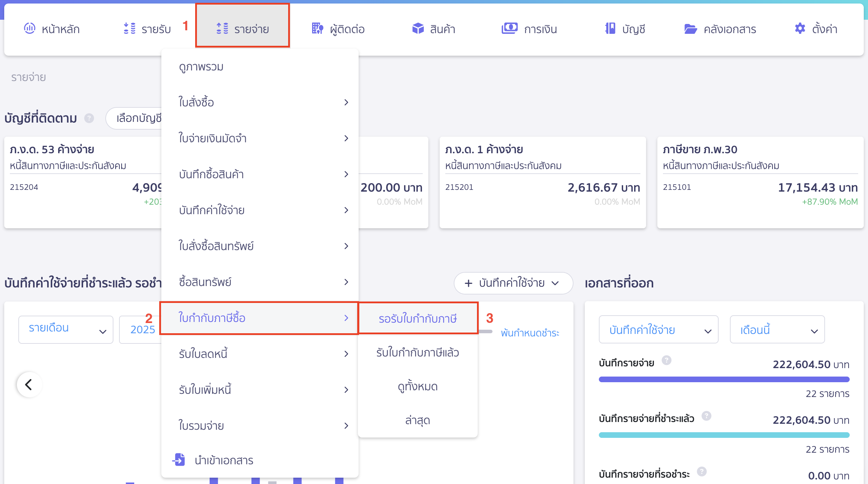Click account code 215201

(459, 187)
